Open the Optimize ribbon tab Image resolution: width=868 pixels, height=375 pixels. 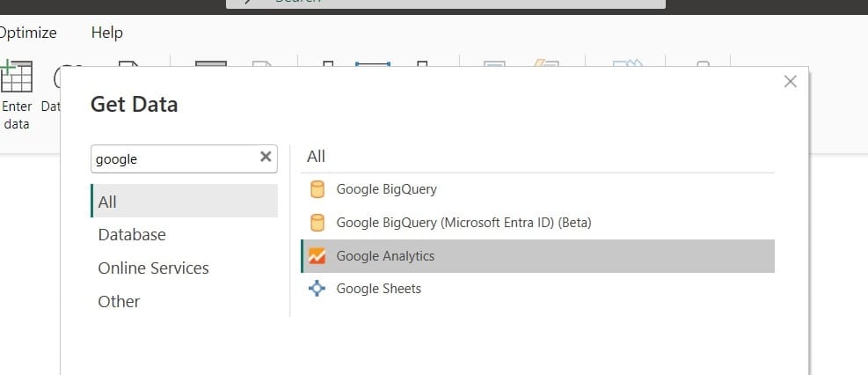(28, 33)
